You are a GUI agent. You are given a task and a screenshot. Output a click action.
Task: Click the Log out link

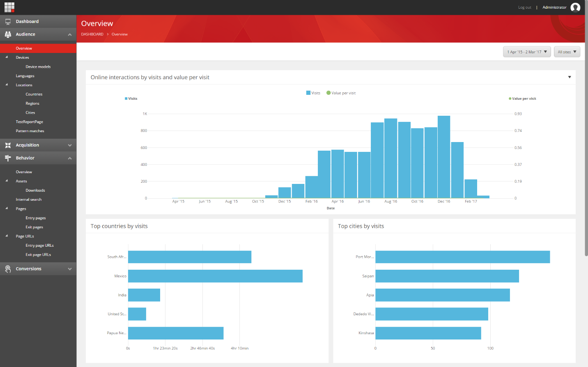[x=524, y=7]
